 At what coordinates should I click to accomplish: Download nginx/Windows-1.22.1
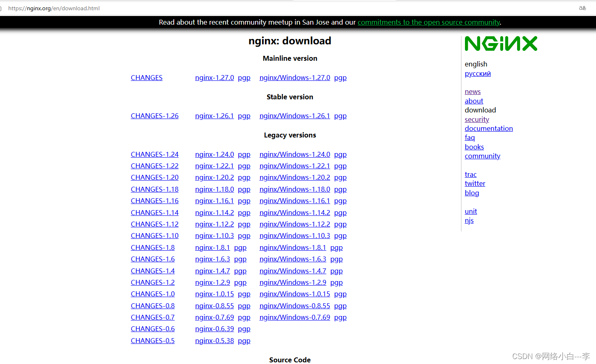[295, 166]
